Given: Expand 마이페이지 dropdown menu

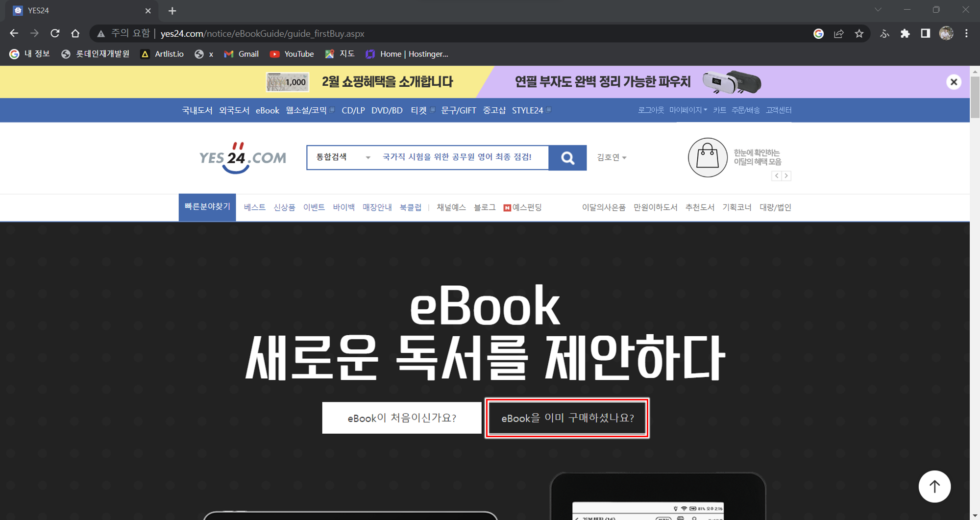Looking at the screenshot, I should coord(688,110).
